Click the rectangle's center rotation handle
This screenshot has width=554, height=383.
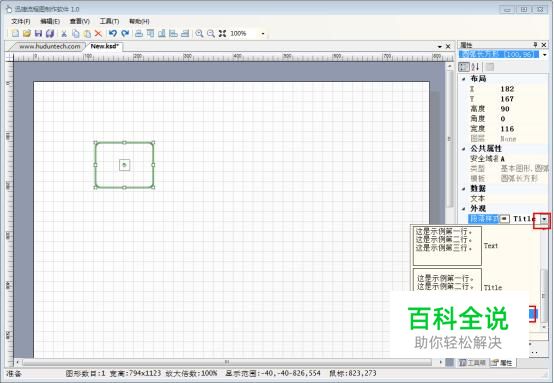[124, 165]
